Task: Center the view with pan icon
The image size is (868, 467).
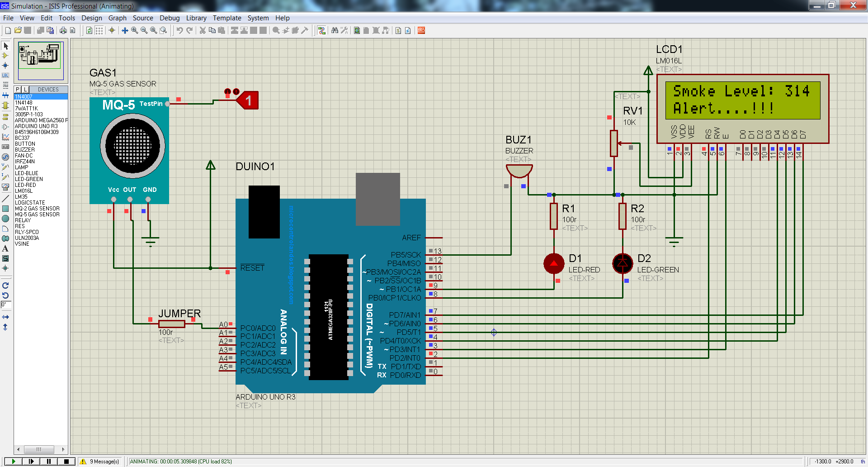Action: pyautogui.click(x=125, y=30)
